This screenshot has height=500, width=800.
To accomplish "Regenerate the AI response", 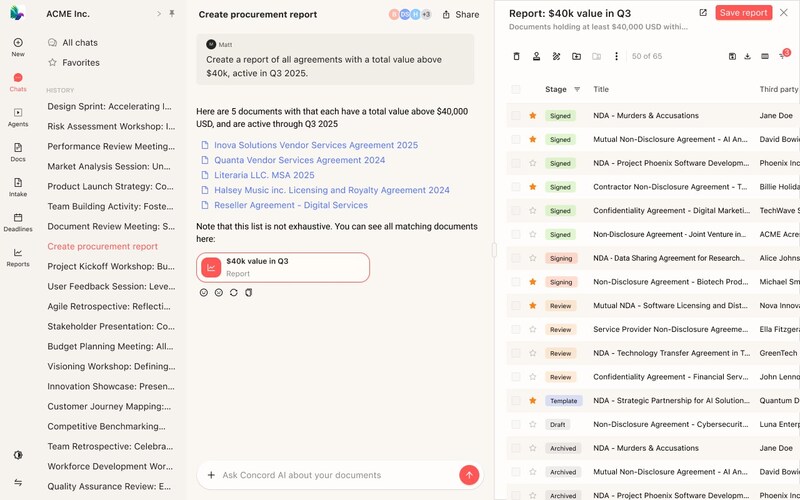I will point(233,292).
